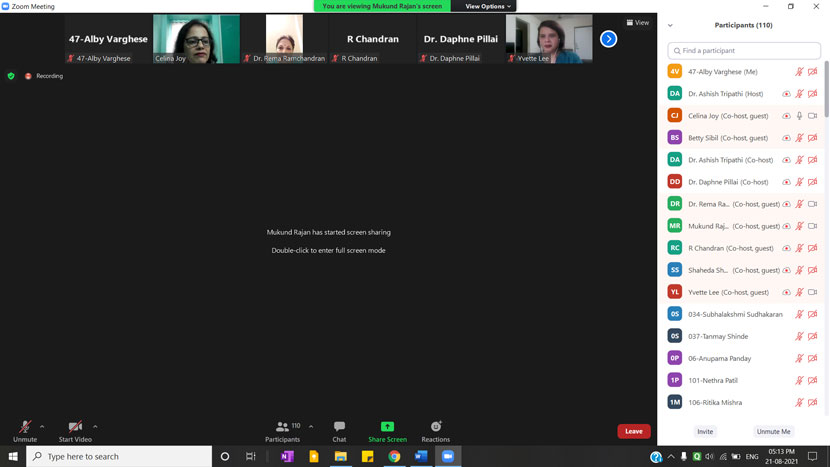Open Sticky Notes from the taskbar

(367, 456)
